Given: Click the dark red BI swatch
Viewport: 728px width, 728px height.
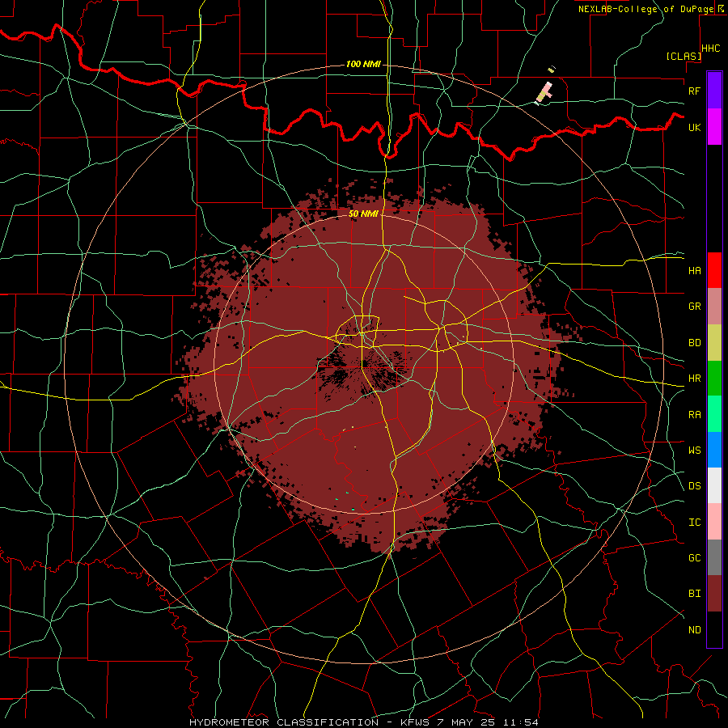Looking at the screenshot, I should [714, 594].
